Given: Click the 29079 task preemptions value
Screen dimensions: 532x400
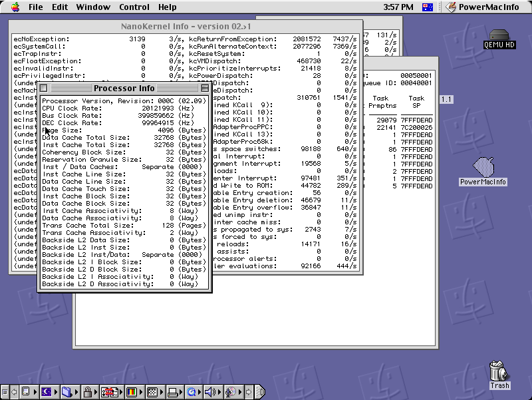Looking at the screenshot, I should click(x=386, y=120).
